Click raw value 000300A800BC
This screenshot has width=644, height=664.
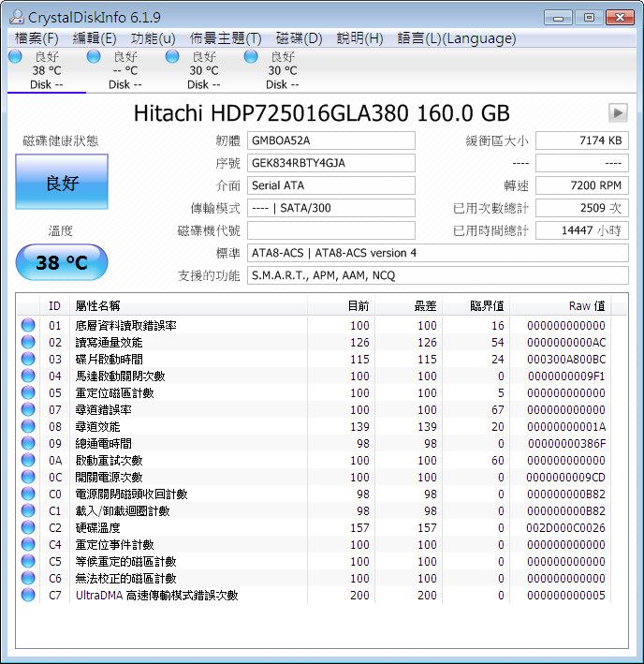[566, 360]
